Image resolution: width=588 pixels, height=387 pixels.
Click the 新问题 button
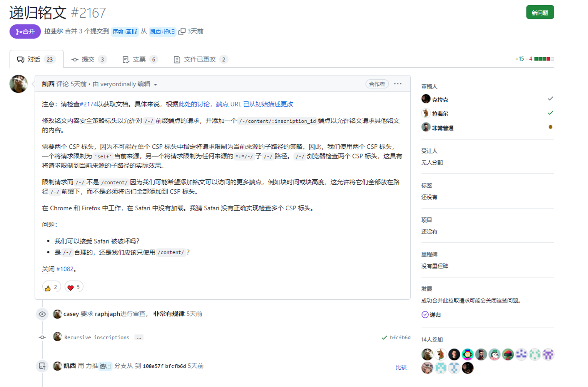[x=540, y=12]
